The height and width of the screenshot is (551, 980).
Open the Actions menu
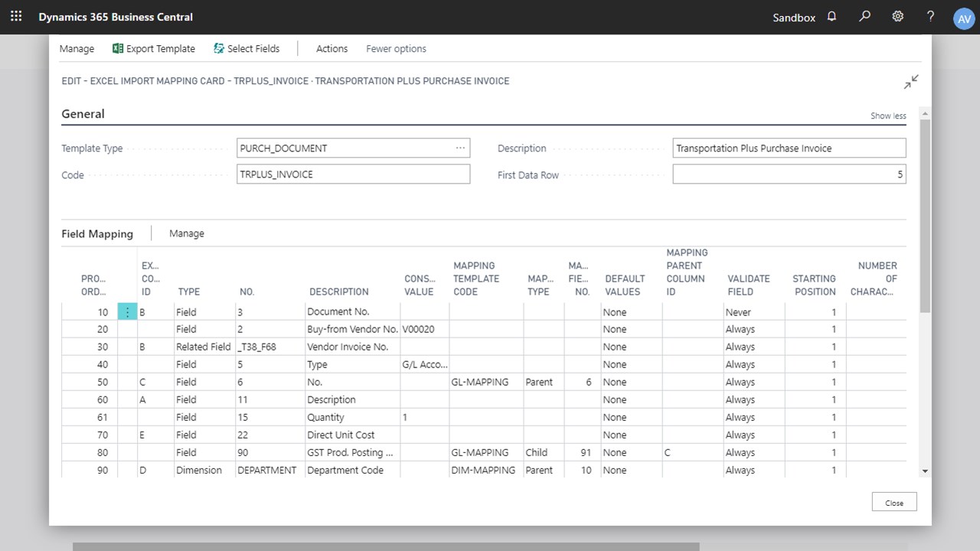332,48
